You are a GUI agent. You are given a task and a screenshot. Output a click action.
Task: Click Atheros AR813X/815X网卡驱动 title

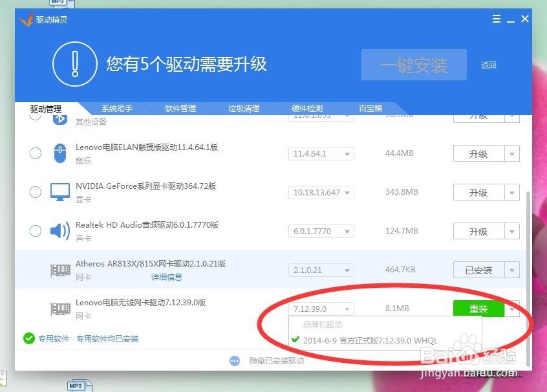[151, 263]
